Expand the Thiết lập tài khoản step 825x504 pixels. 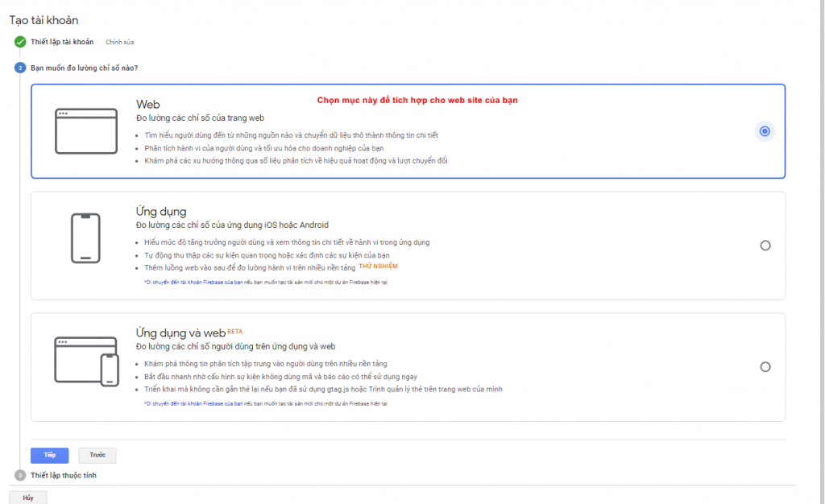pyautogui.click(x=62, y=42)
